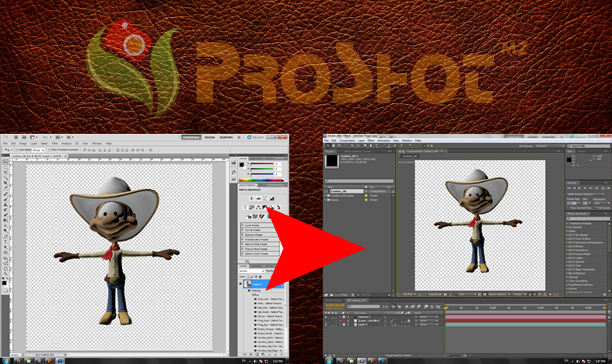The height and width of the screenshot is (364, 612).
Task: Add a Hue/Saturation adjustment in Photoshop
Action: coord(252,208)
